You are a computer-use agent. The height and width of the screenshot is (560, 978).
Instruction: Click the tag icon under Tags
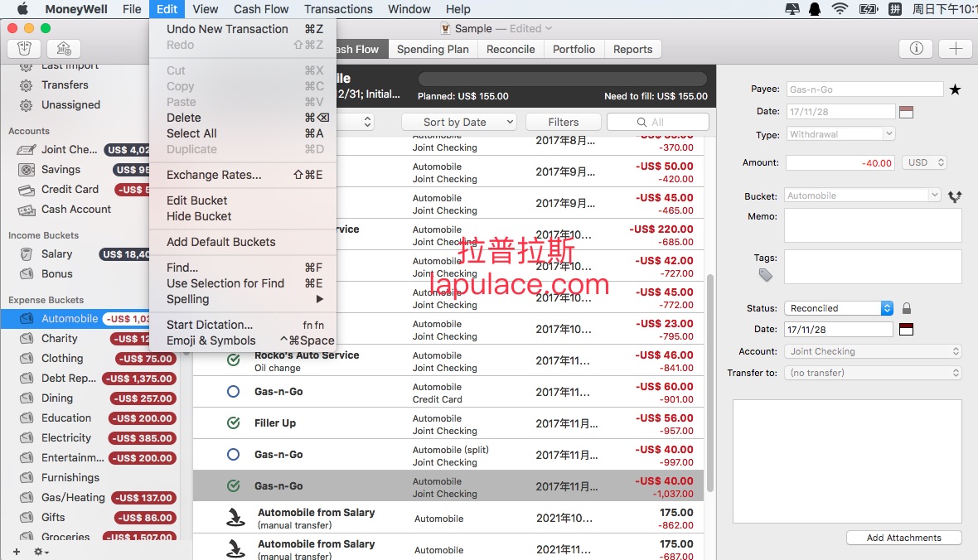pyautogui.click(x=765, y=275)
